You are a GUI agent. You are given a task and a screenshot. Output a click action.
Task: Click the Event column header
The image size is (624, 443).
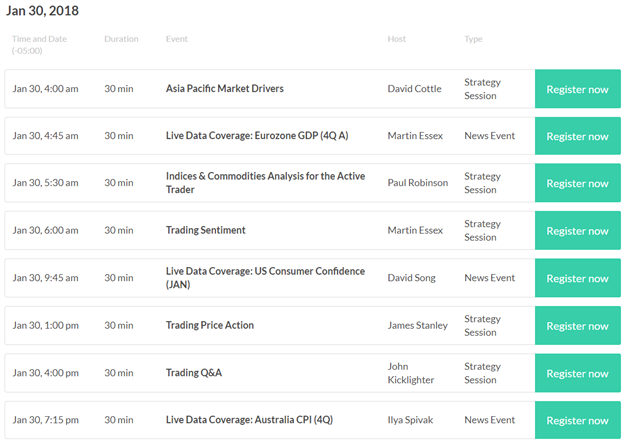coord(176,39)
